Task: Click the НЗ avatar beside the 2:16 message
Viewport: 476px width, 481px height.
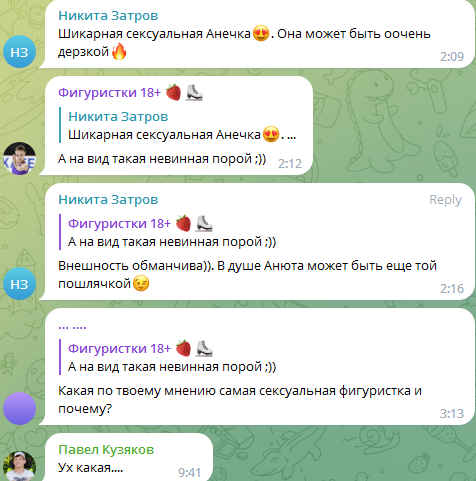Action: 19,284
